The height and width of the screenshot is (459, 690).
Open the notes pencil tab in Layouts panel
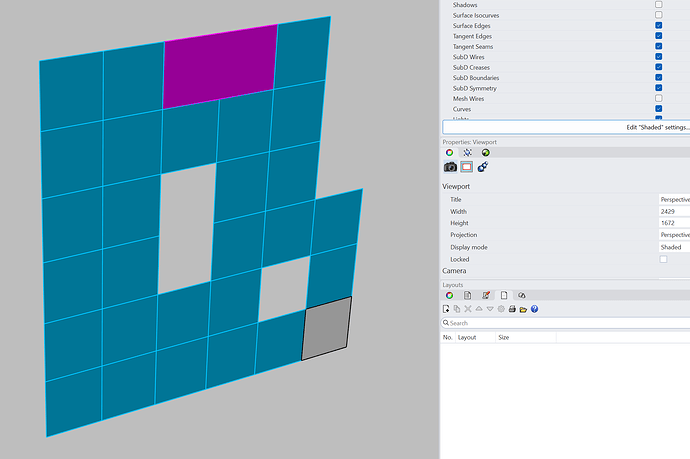point(486,295)
